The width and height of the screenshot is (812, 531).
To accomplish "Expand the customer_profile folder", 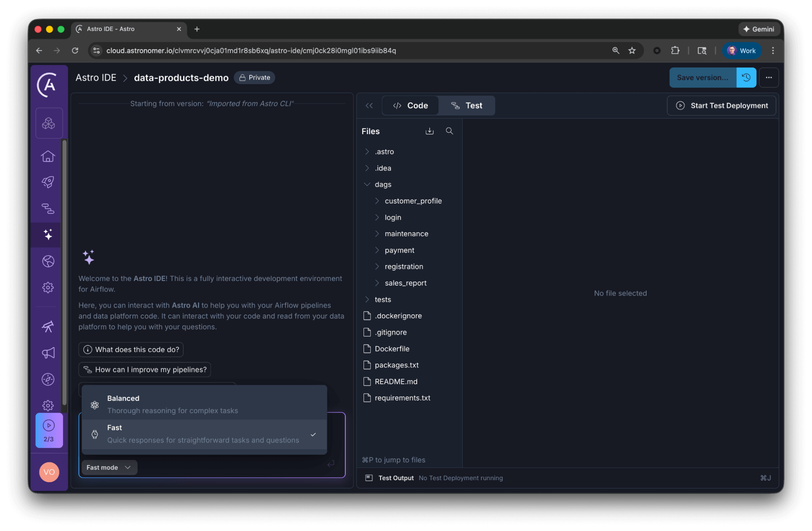I will coord(413,201).
